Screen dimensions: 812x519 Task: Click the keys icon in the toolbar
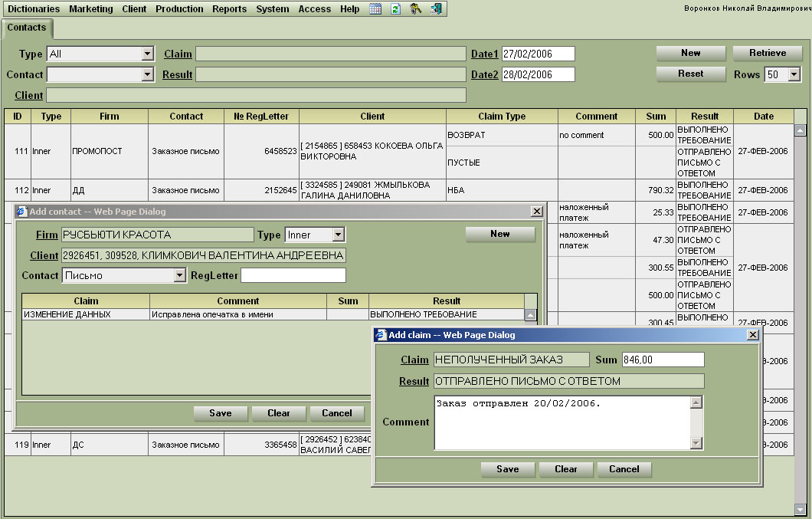click(x=415, y=8)
